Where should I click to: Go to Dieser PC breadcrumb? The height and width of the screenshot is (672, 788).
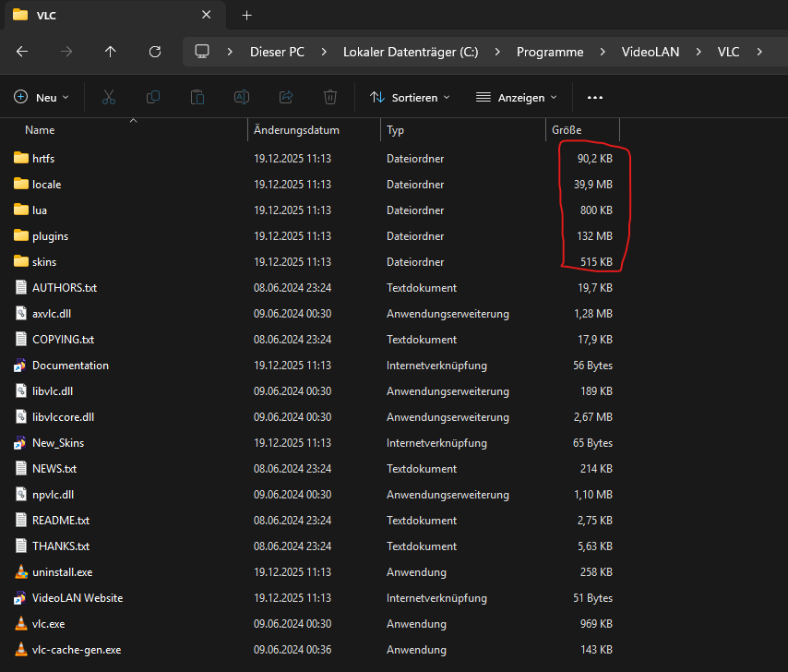pyautogui.click(x=277, y=52)
